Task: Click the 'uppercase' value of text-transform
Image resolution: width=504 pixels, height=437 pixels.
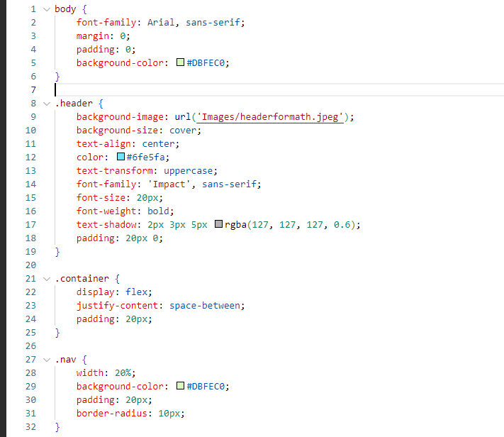Action: [x=189, y=171]
